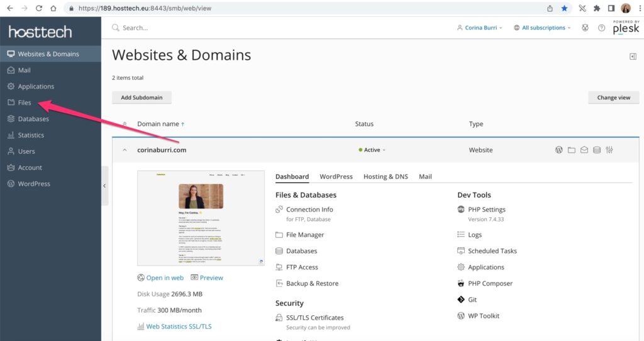Image resolution: width=644 pixels, height=341 pixels.
Task: Focus the Search input field
Action: (135, 28)
